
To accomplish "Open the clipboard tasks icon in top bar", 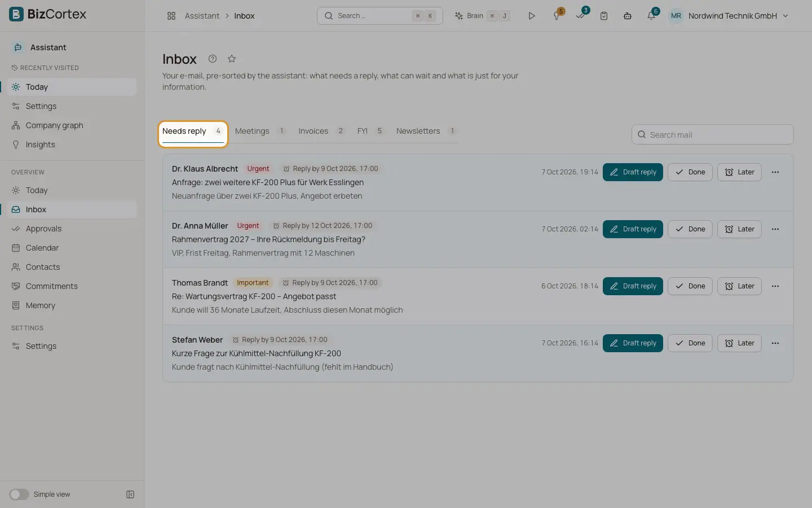I will tap(604, 16).
